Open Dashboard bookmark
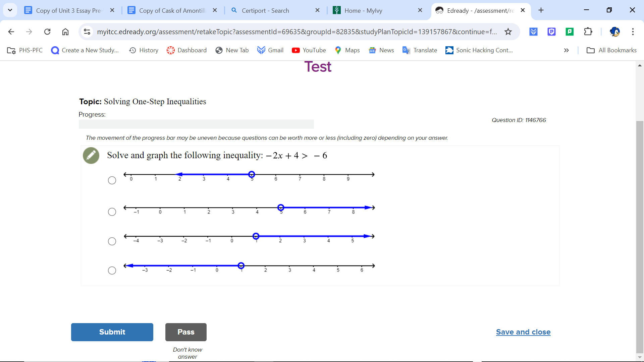 pyautogui.click(x=187, y=50)
